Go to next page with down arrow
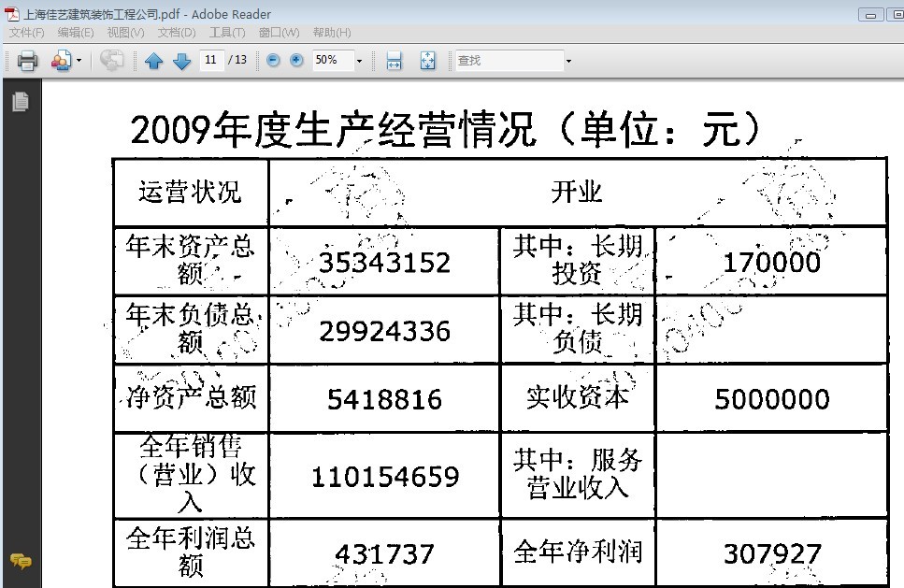This screenshot has width=904, height=588. [181, 61]
